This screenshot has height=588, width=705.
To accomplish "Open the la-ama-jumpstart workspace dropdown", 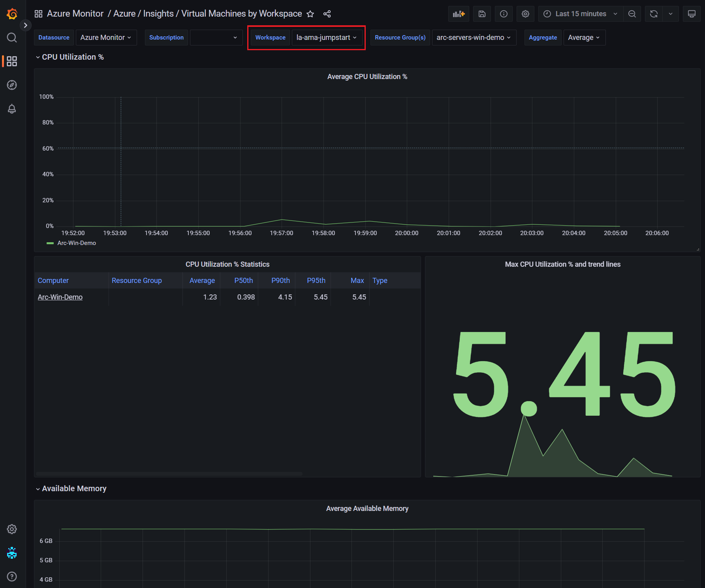I will tap(327, 38).
